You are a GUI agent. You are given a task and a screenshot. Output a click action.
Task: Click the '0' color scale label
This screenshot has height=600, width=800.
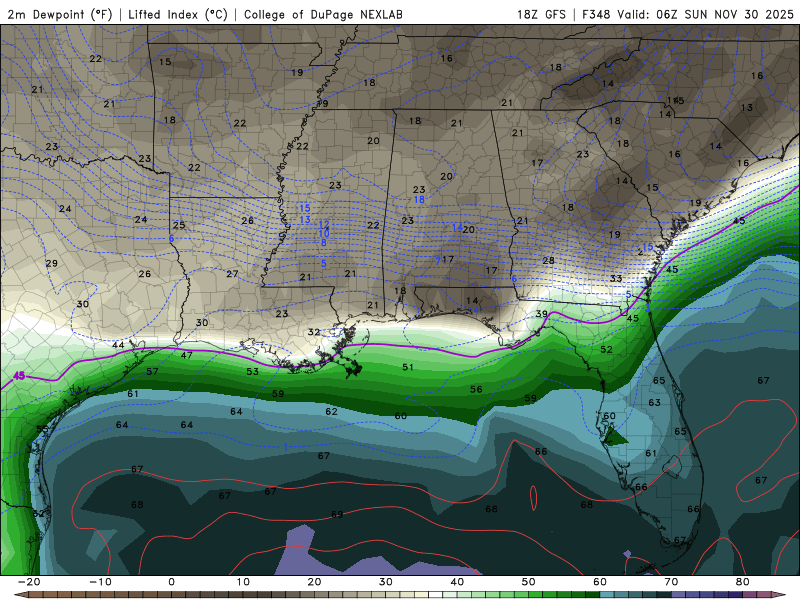(171, 582)
